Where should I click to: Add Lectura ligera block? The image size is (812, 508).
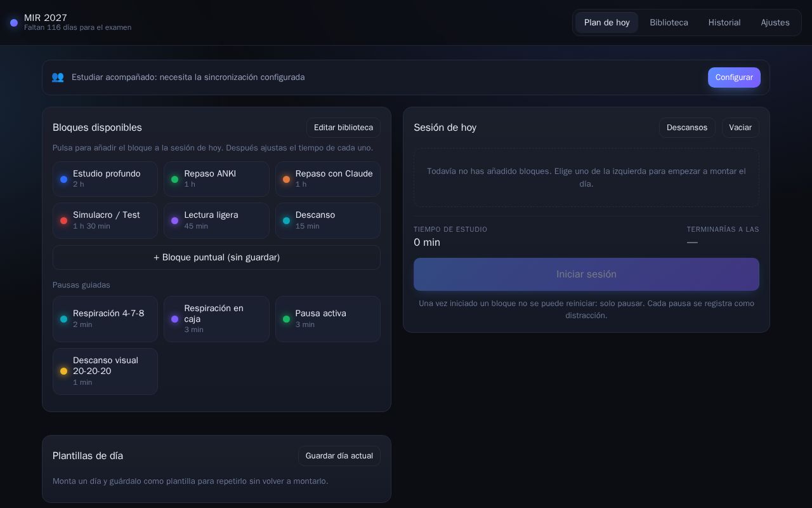pyautogui.click(x=216, y=220)
